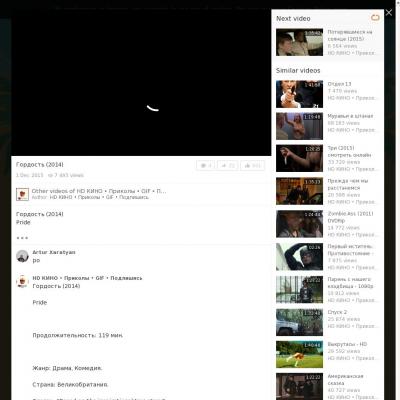Click the share button under the video

coord(228,165)
